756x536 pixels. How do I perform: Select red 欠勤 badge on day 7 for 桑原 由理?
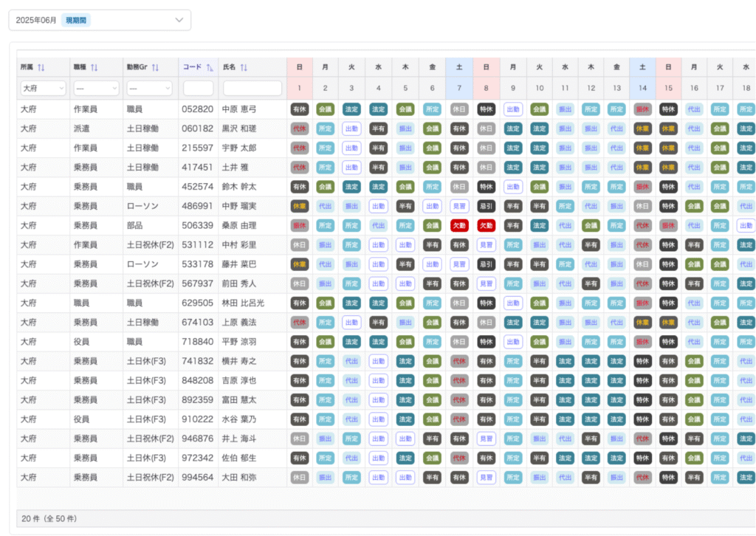(x=460, y=225)
